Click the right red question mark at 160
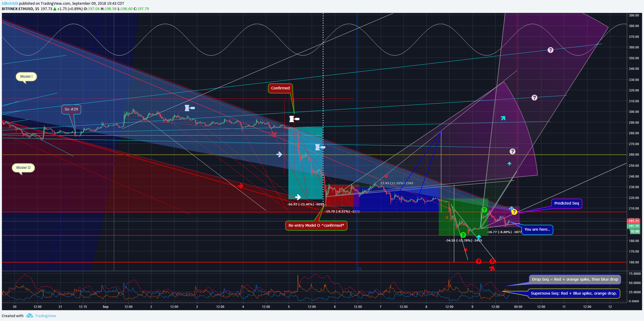644x321 pixels. [x=492, y=261]
